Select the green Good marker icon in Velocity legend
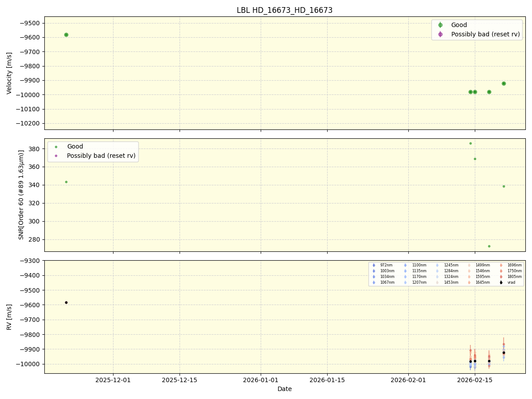532x399 pixels. (x=440, y=25)
